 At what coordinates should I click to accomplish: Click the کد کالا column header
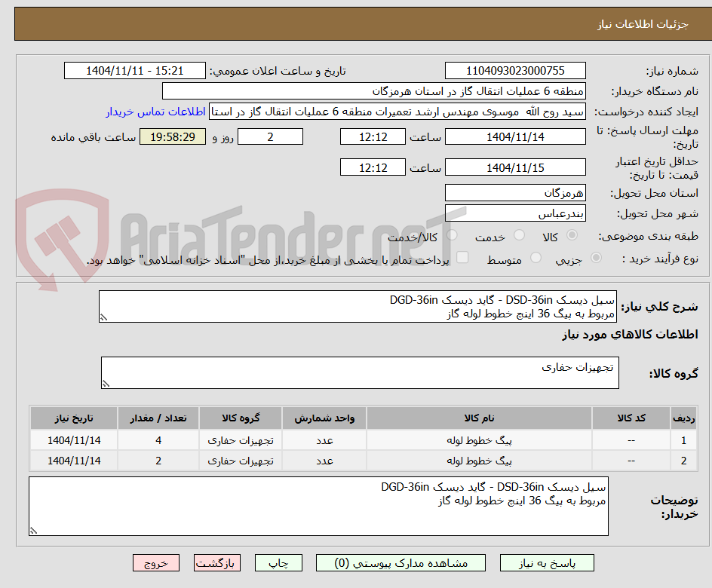(x=631, y=418)
